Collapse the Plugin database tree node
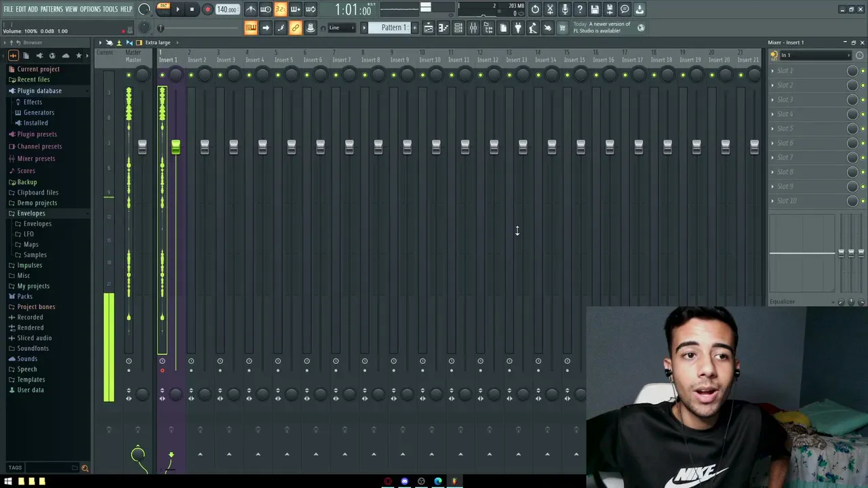 point(39,91)
